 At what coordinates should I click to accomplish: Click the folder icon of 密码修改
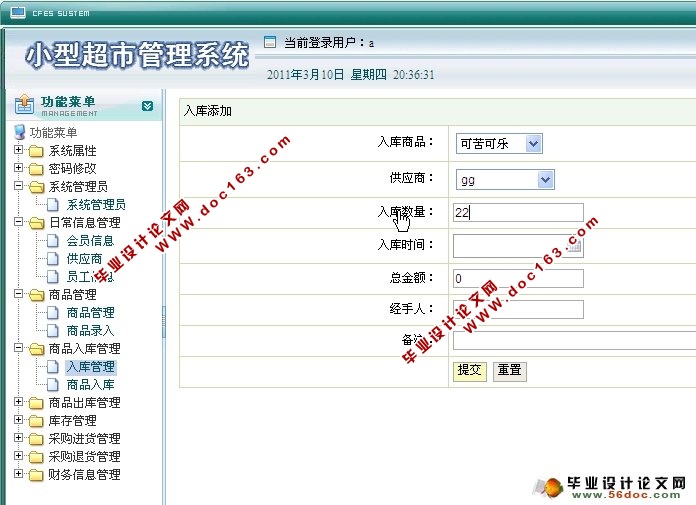(x=36, y=169)
